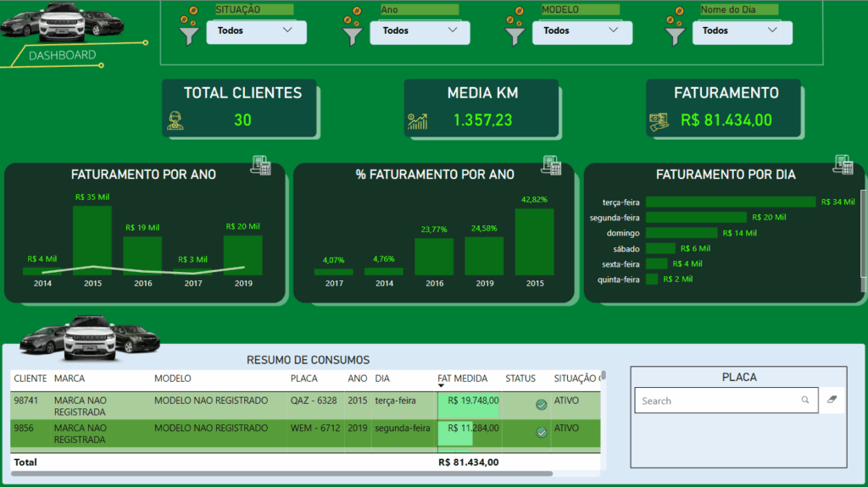Sort table by MODELO column header
The height and width of the screenshot is (487, 868).
[173, 379]
